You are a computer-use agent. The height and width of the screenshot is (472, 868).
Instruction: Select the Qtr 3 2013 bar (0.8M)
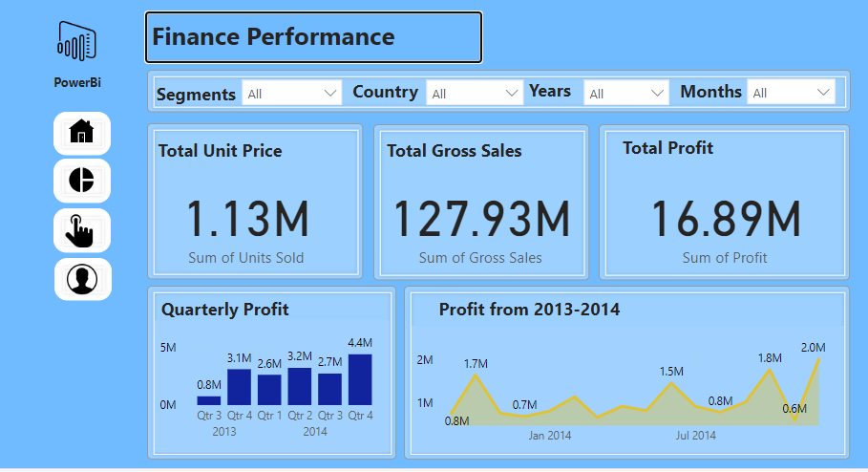click(208, 400)
